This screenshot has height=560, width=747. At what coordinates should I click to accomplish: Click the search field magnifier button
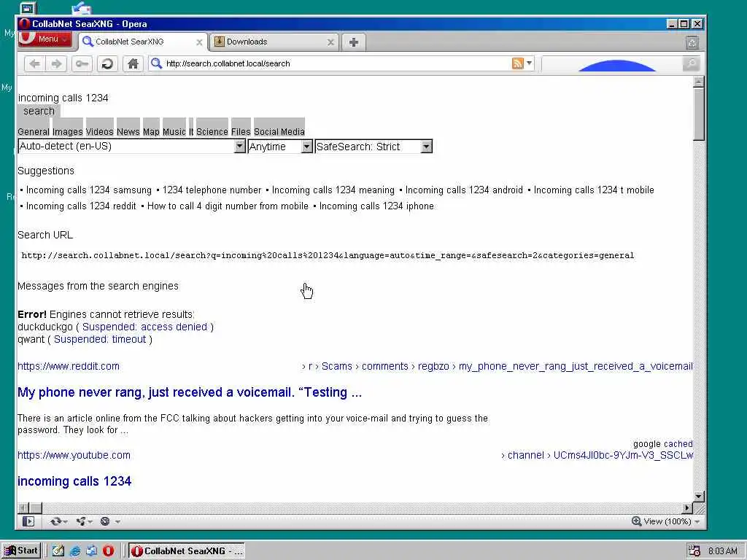(x=691, y=63)
